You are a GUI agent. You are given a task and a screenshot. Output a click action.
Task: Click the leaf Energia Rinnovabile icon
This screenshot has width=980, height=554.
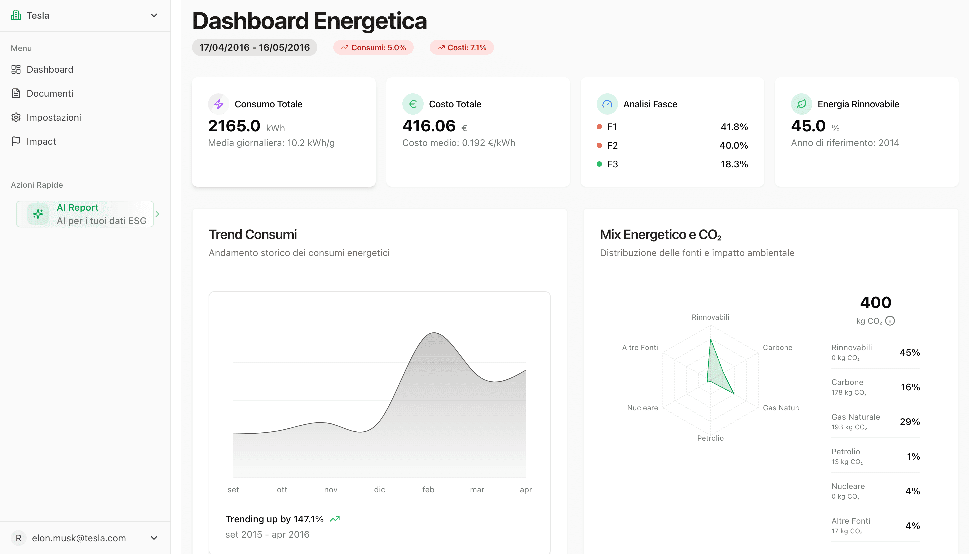pos(802,104)
